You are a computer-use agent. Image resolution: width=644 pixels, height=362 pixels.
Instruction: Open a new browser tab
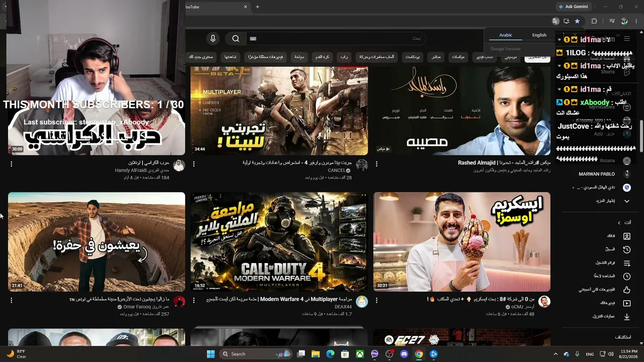(257, 7)
